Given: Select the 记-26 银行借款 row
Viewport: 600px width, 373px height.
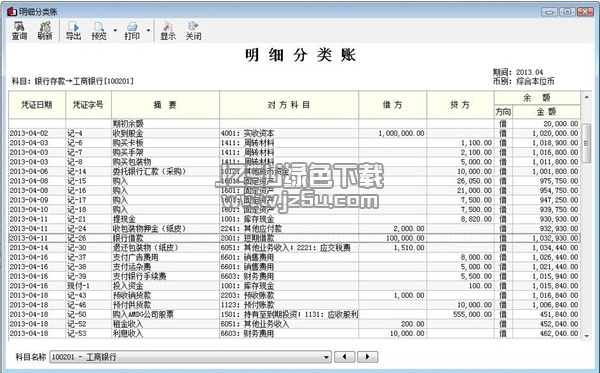Looking at the screenshot, I should pyautogui.click(x=294, y=238).
